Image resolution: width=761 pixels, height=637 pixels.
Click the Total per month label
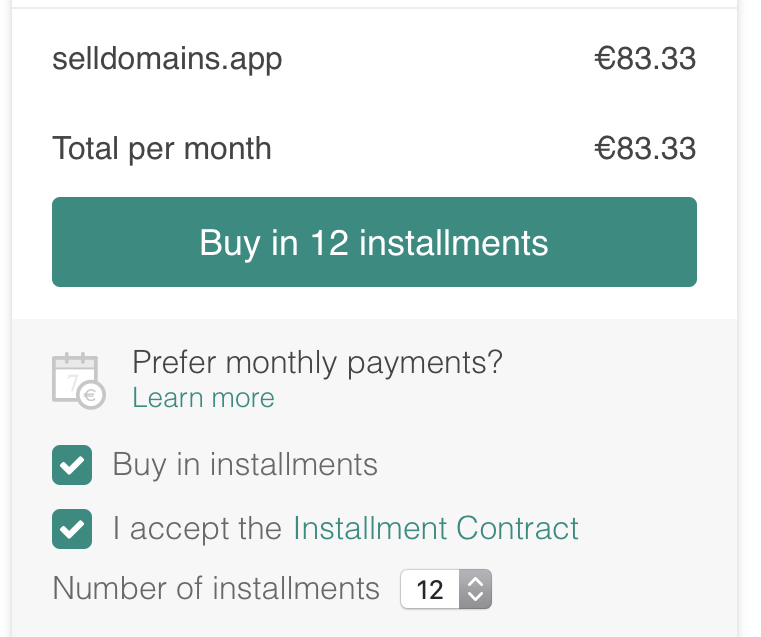[x=162, y=149]
